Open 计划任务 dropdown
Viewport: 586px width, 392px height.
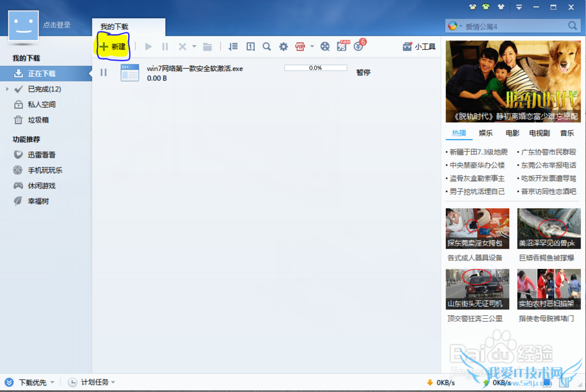pos(91,382)
